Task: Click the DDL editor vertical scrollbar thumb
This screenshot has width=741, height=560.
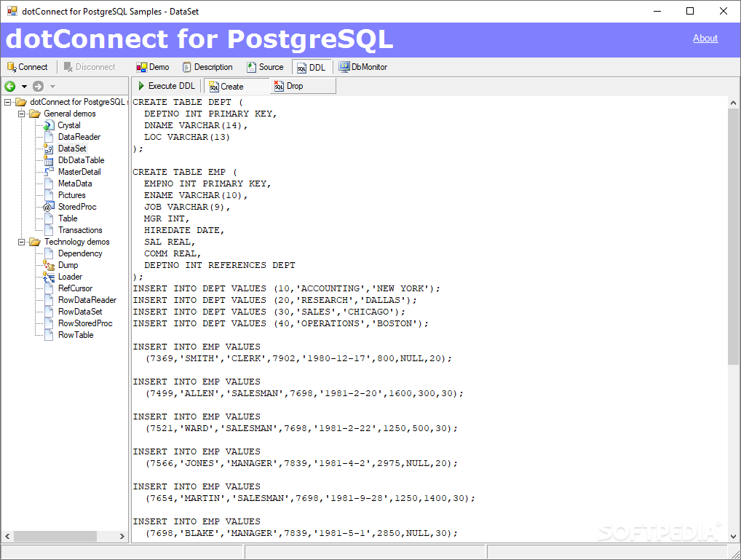Action: coord(733,237)
